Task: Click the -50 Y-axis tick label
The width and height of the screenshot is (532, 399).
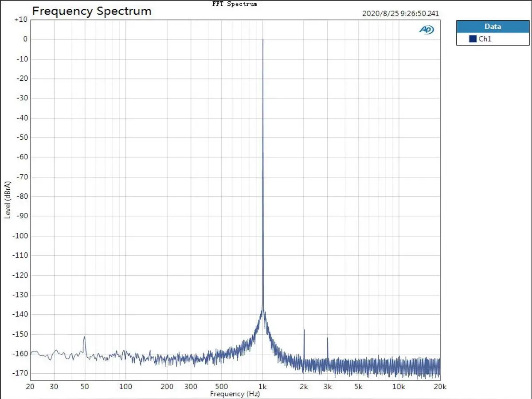Action: (21, 137)
